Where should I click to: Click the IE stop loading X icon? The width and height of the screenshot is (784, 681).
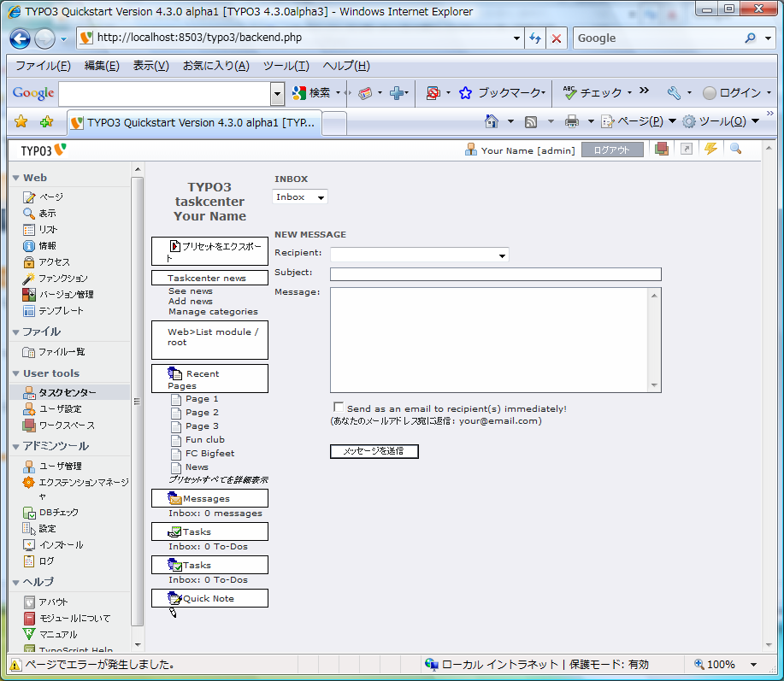point(556,38)
